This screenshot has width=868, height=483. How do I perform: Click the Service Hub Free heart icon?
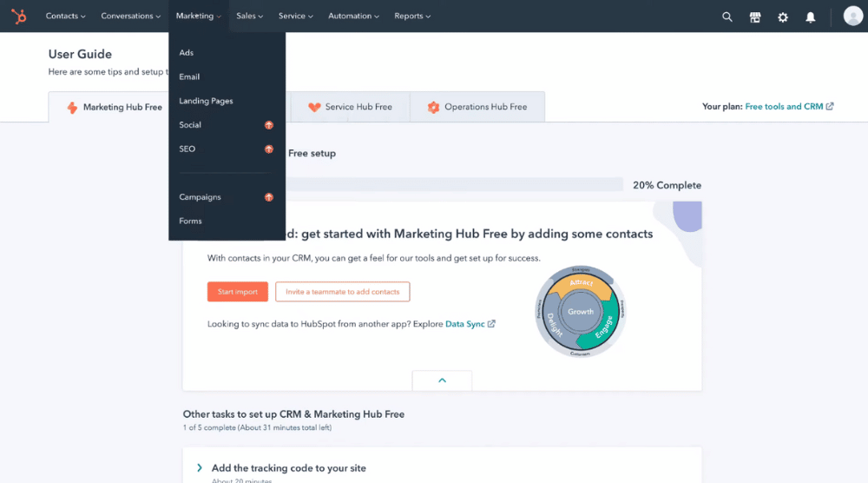[314, 107]
